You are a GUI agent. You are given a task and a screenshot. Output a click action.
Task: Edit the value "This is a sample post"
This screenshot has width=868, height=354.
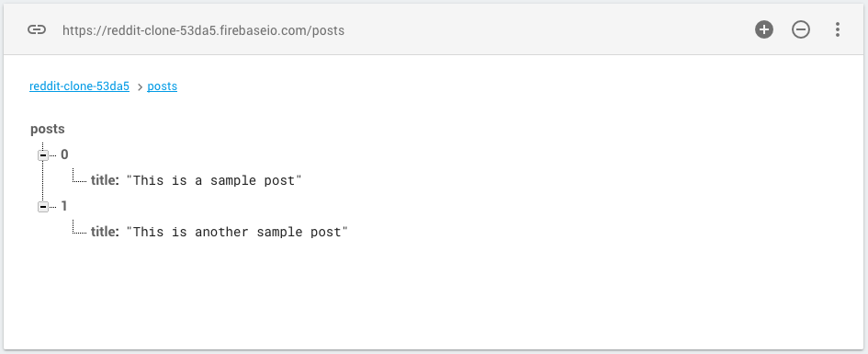214,180
